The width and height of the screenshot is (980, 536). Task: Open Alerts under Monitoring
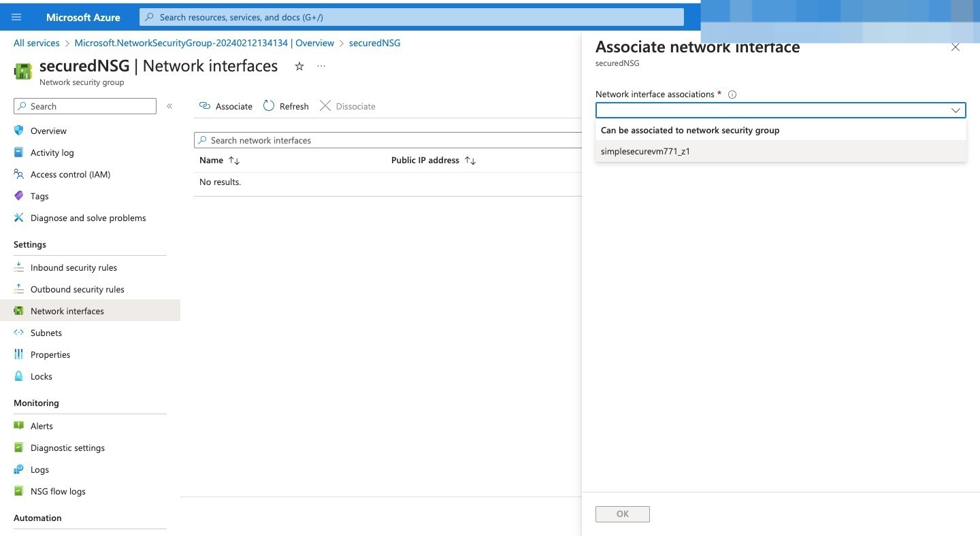pos(42,426)
